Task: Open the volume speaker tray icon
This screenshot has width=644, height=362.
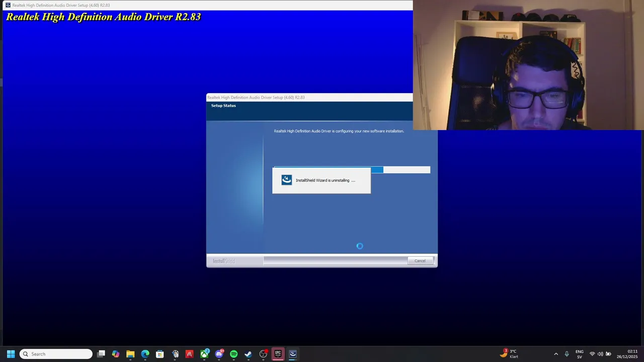Action: pos(600,354)
